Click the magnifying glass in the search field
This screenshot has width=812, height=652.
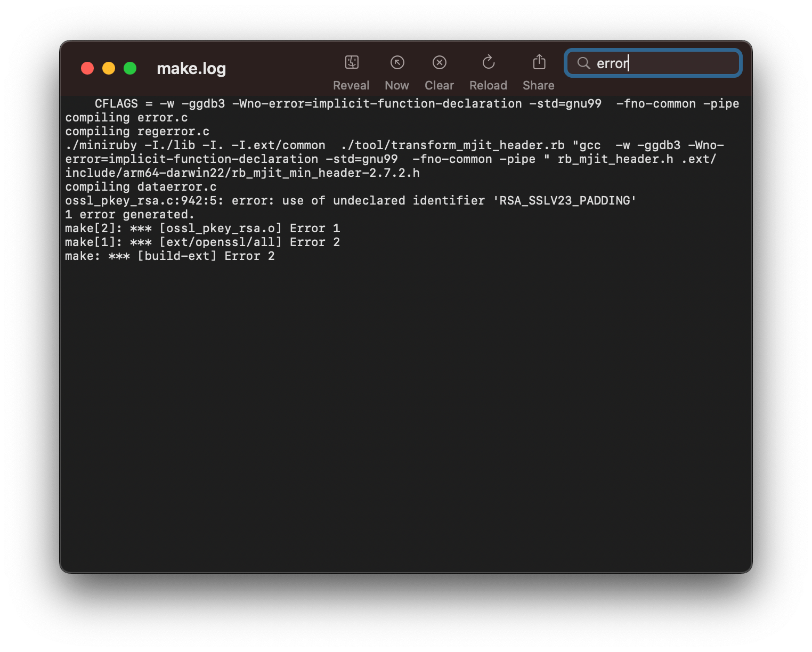pyautogui.click(x=583, y=63)
